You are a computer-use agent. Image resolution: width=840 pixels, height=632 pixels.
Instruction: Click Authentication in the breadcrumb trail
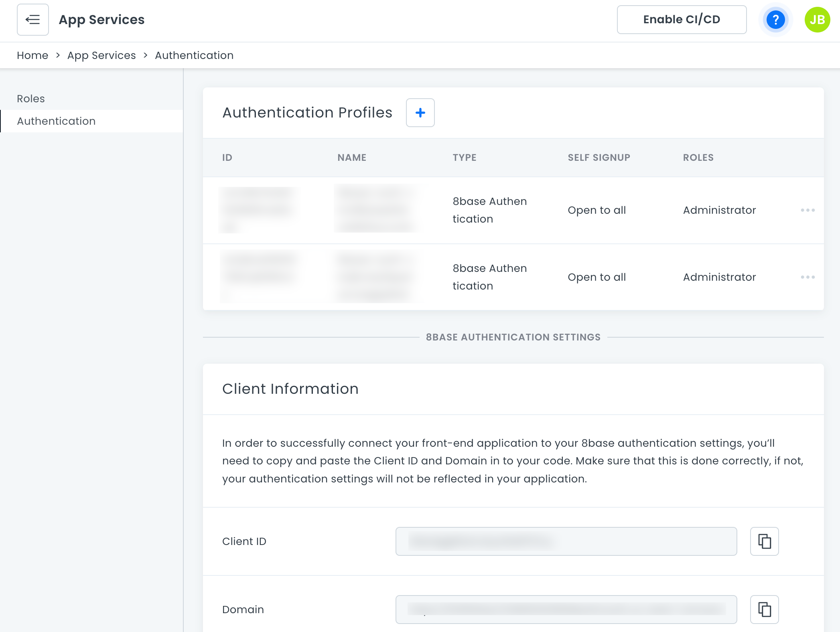coord(194,55)
